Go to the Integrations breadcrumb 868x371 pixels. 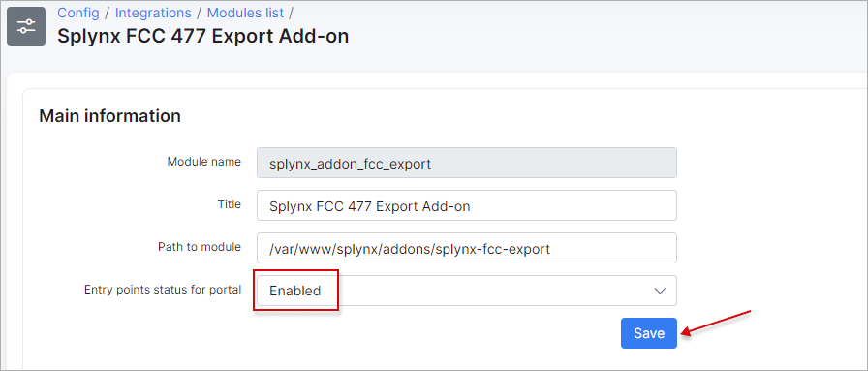[x=153, y=13]
